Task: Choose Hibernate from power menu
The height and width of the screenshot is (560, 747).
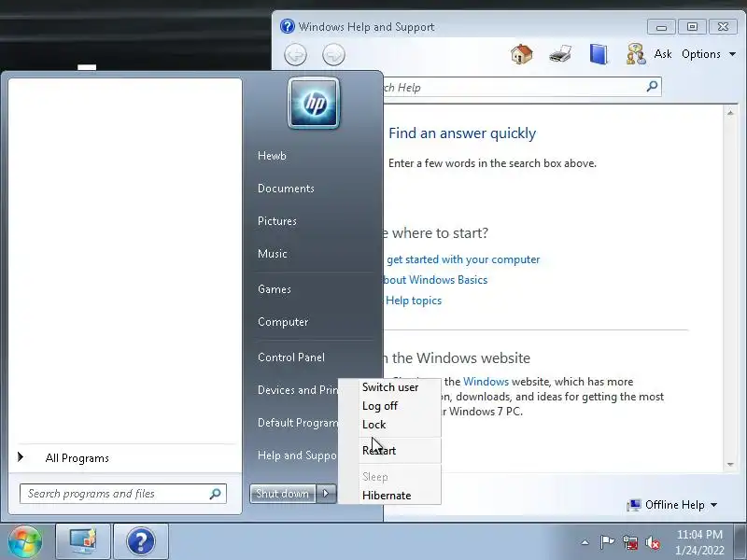Action: (x=387, y=496)
